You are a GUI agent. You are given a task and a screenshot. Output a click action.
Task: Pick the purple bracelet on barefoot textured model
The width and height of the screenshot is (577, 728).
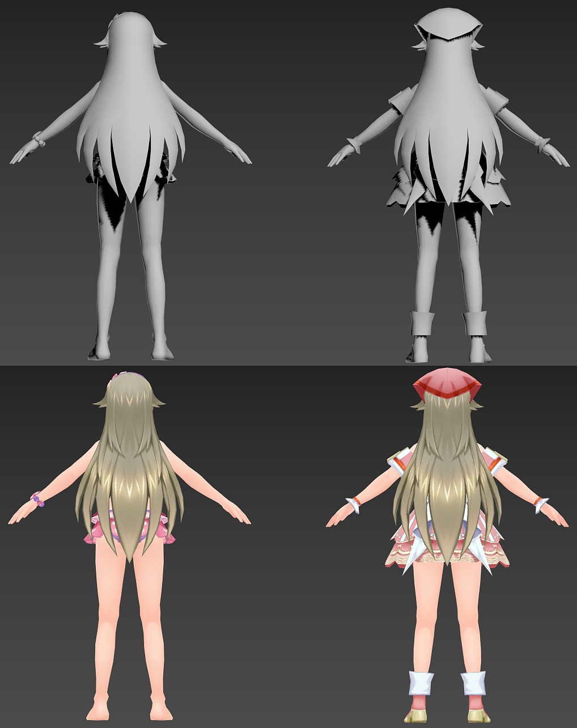tap(37, 500)
